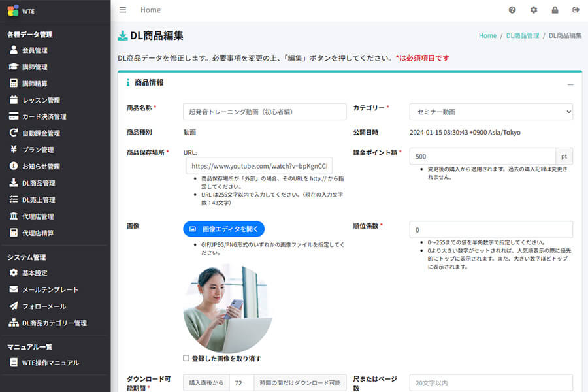Click the help question-mark icon
The image size is (588, 392).
(512, 10)
